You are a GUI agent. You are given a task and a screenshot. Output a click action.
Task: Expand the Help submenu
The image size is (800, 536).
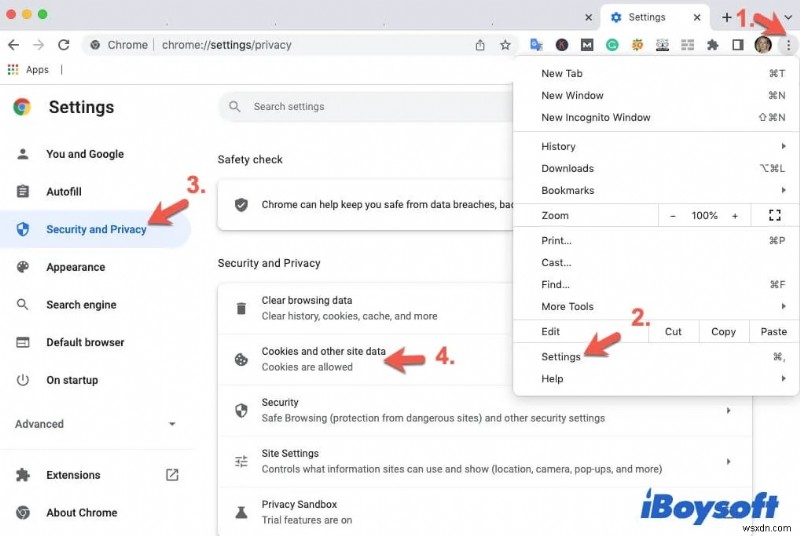[x=656, y=378]
